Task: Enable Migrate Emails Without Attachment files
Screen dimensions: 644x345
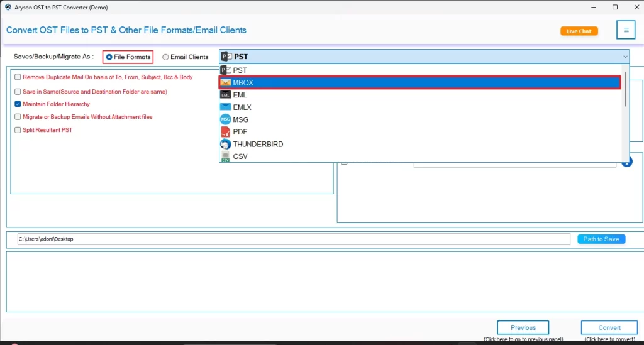Action: [x=18, y=117]
